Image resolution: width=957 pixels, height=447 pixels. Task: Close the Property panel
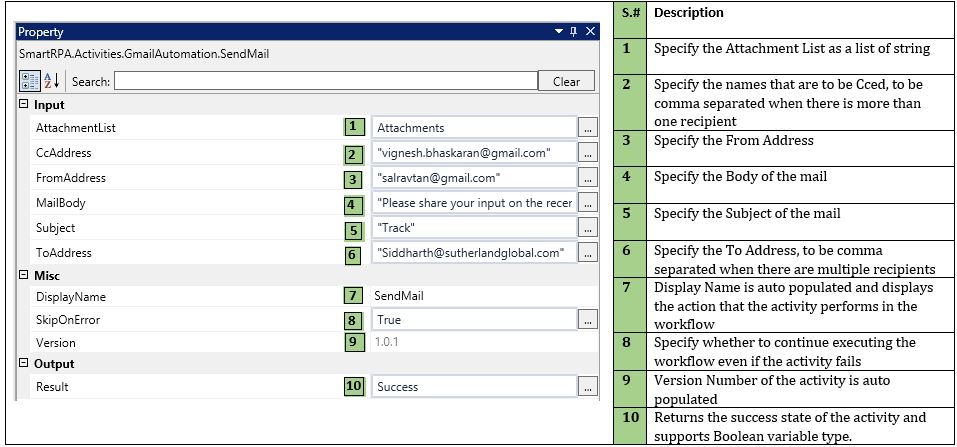click(x=590, y=32)
